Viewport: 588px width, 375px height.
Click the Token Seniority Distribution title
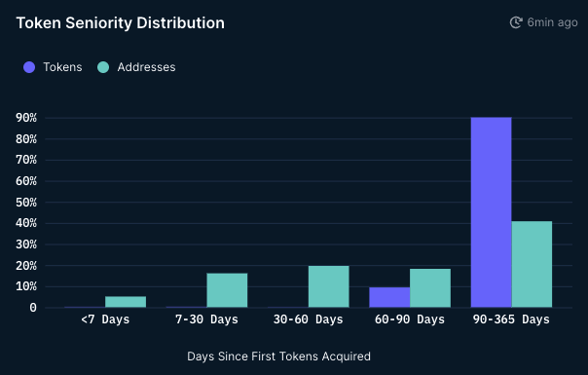pos(121,23)
